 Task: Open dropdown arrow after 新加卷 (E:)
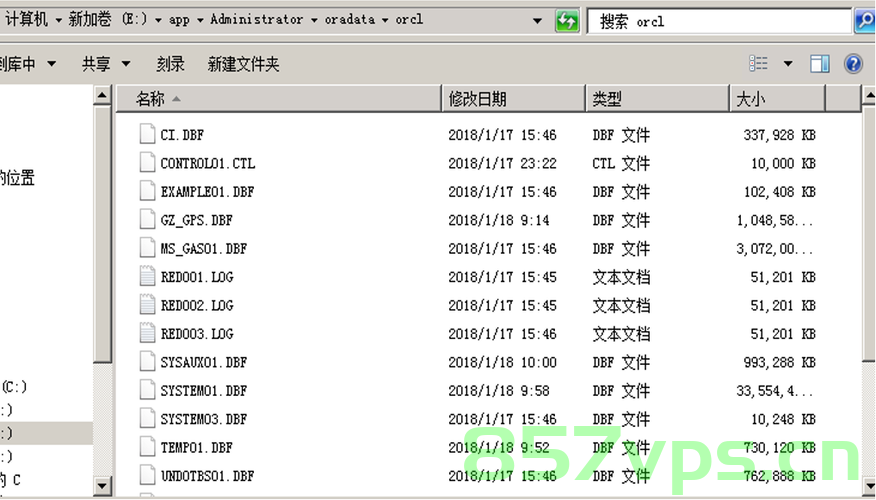pyautogui.click(x=159, y=21)
